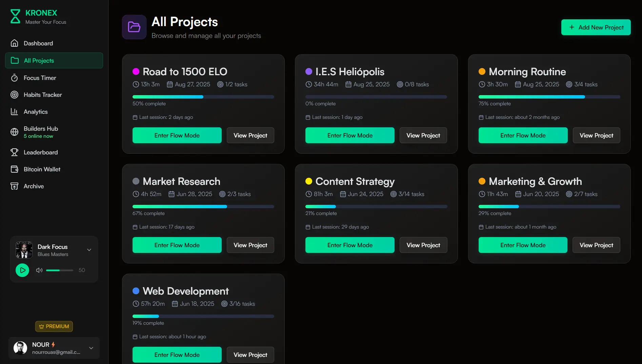Click the Habits Tracker target icon
642x364 pixels.
pos(14,95)
